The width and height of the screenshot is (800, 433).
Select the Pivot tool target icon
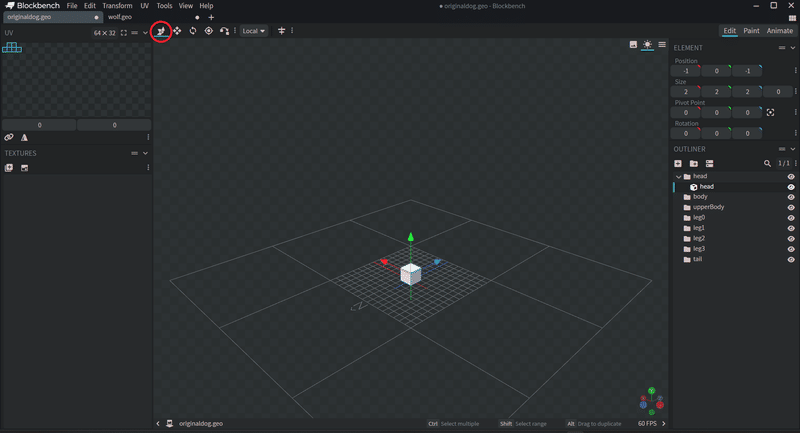click(209, 31)
